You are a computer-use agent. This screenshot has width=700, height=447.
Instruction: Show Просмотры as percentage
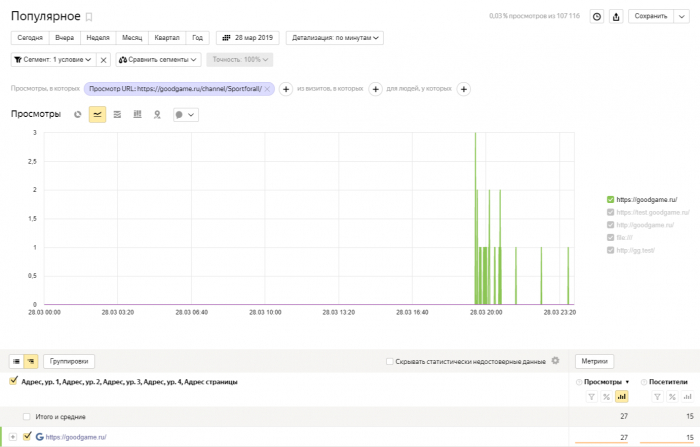(x=606, y=397)
